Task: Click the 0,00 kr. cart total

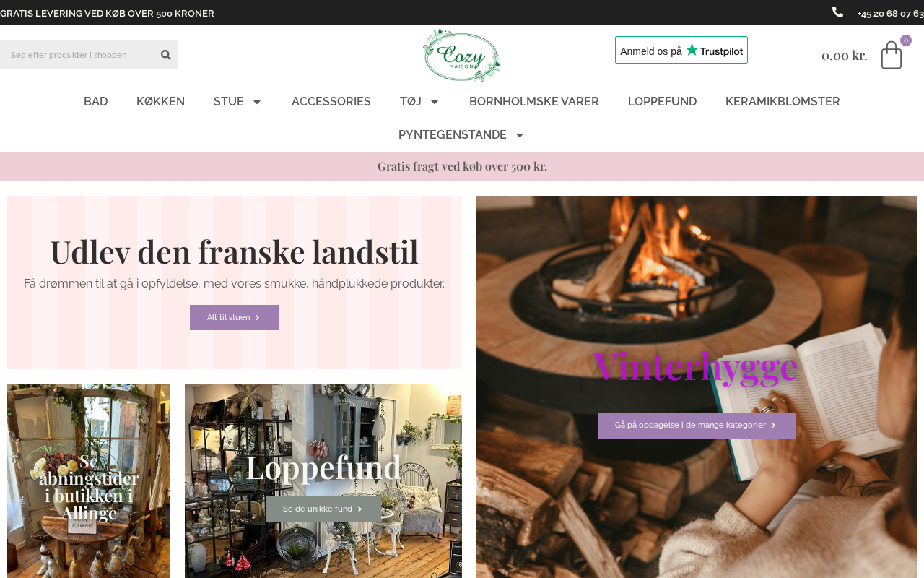Action: 844,55
